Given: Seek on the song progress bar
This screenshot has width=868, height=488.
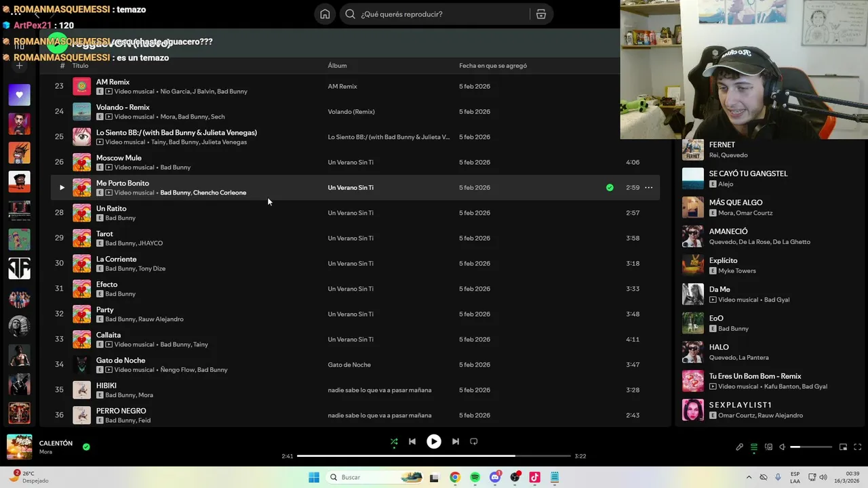Looking at the screenshot, I should (x=434, y=456).
